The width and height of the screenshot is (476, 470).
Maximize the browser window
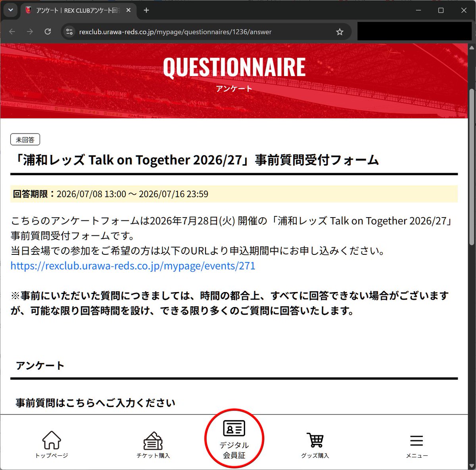coord(441,10)
